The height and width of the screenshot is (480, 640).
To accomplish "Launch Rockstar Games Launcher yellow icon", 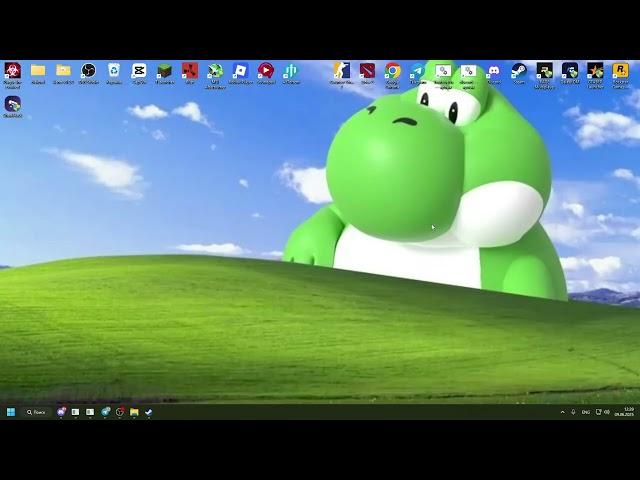I will 620,71.
